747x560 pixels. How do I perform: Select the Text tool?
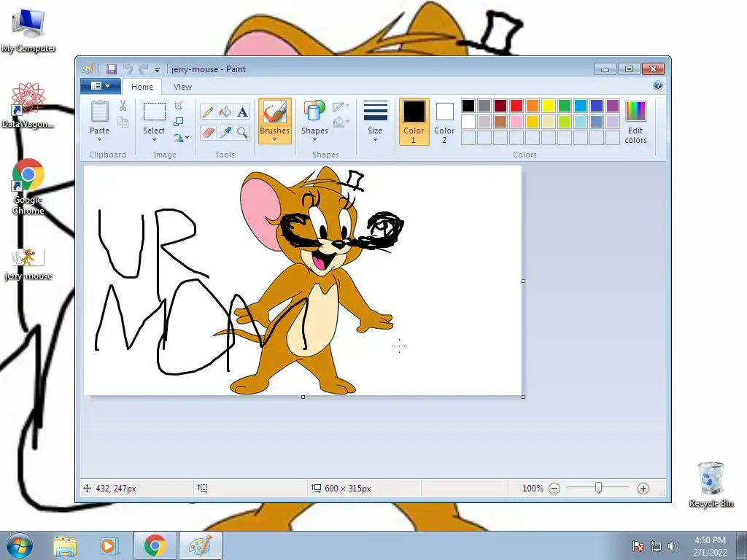pyautogui.click(x=242, y=112)
